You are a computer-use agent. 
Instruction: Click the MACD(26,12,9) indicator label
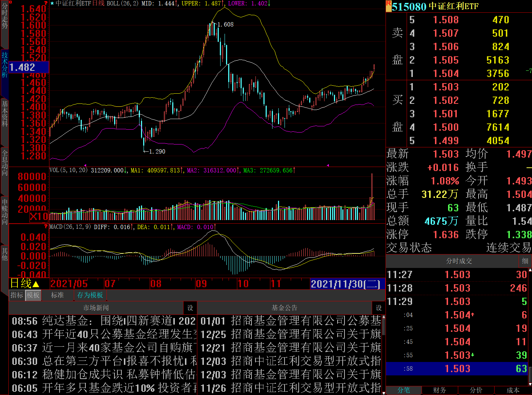(70, 227)
